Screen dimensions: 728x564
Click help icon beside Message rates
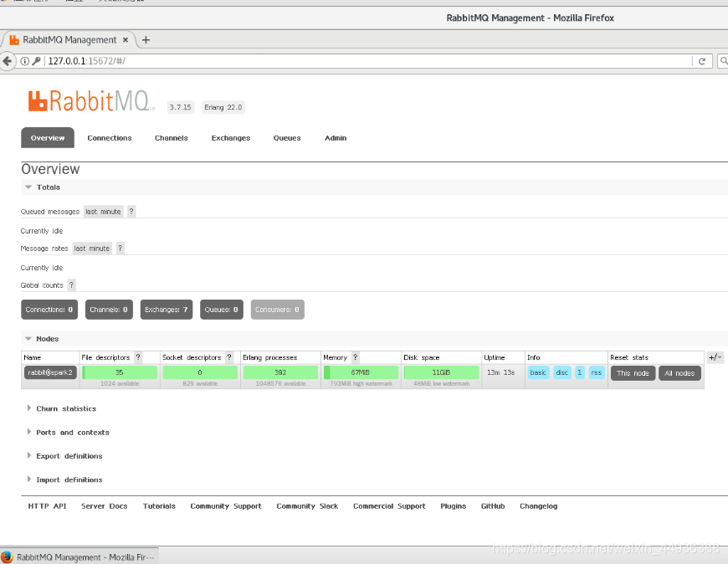(x=120, y=249)
